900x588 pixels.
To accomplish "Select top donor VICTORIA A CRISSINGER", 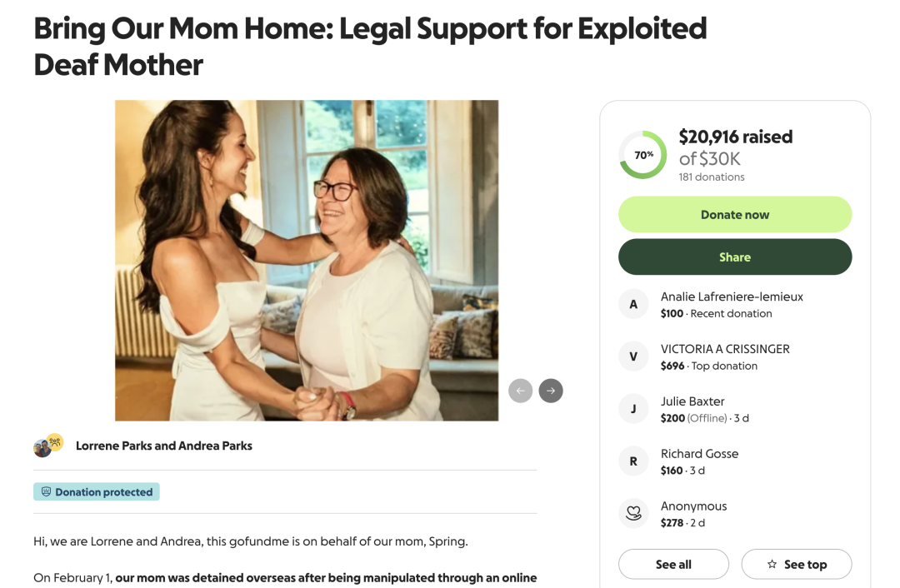I will click(725, 349).
